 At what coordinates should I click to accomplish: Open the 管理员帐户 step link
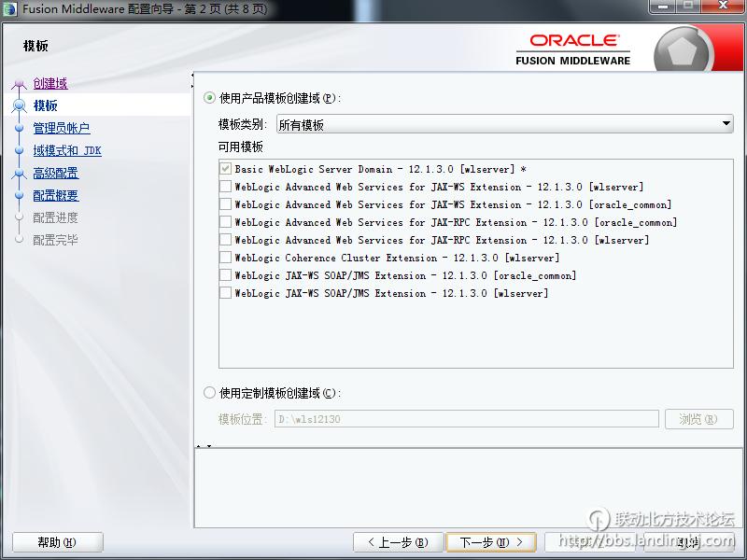click(x=62, y=128)
